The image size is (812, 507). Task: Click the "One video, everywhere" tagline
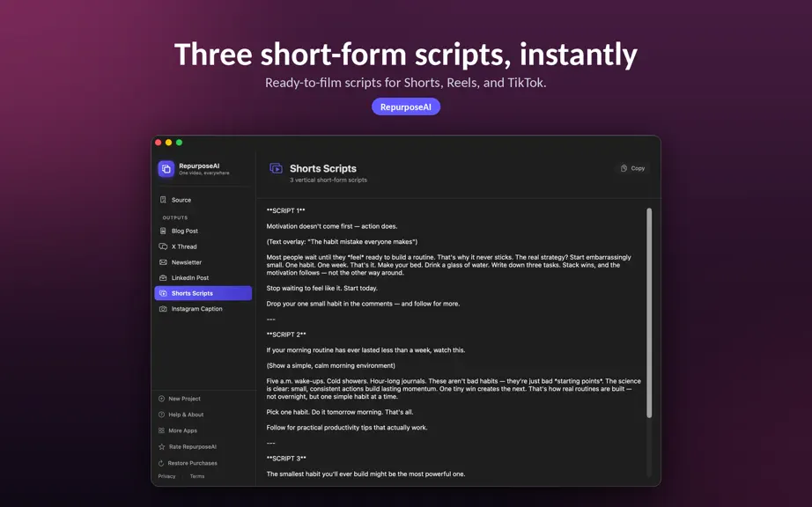click(204, 173)
